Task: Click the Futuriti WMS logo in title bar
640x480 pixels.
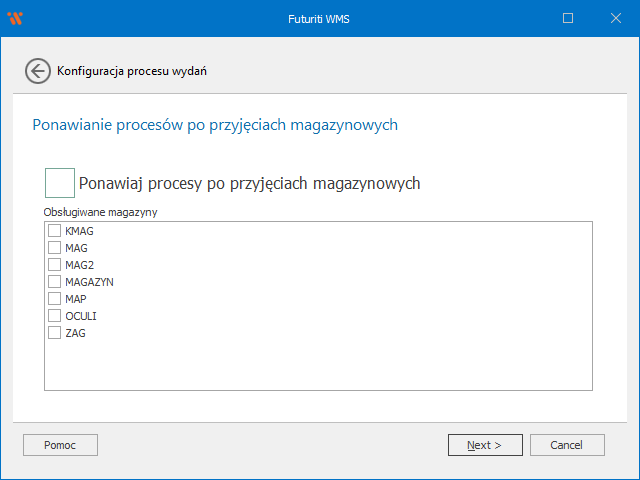Action: [15, 18]
